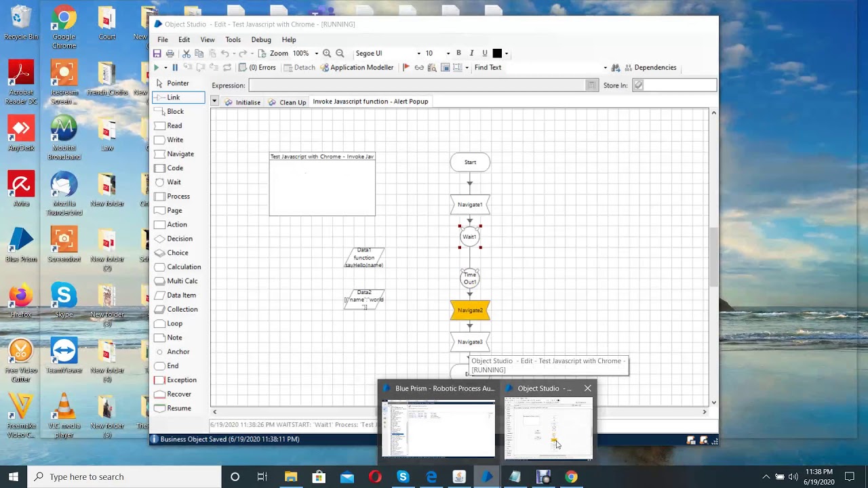Click the binoculars find-next icon
This screenshot has height=488, width=868.
click(x=616, y=68)
